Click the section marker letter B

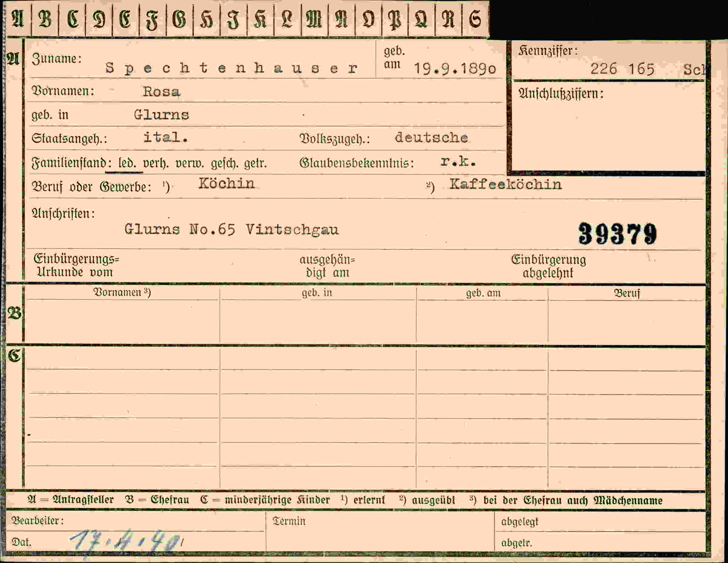(14, 313)
